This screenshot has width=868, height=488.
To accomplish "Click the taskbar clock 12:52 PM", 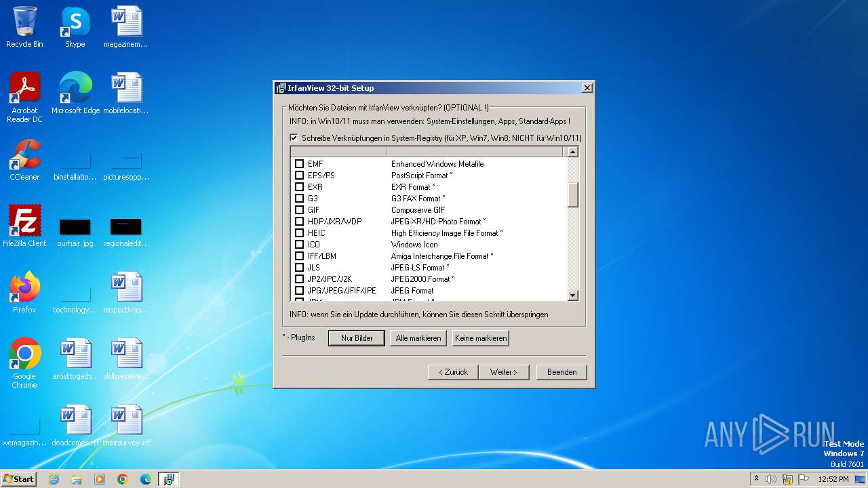I will pos(833,479).
